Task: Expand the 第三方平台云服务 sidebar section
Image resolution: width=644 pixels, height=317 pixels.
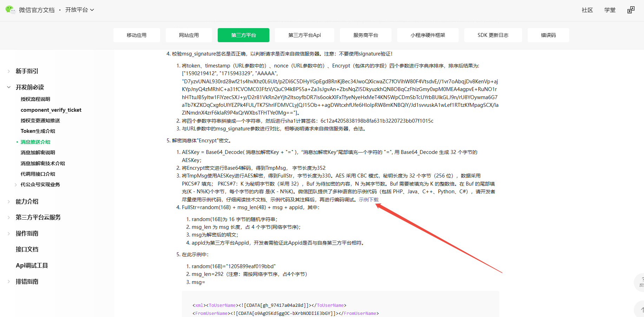Action: pos(9,218)
